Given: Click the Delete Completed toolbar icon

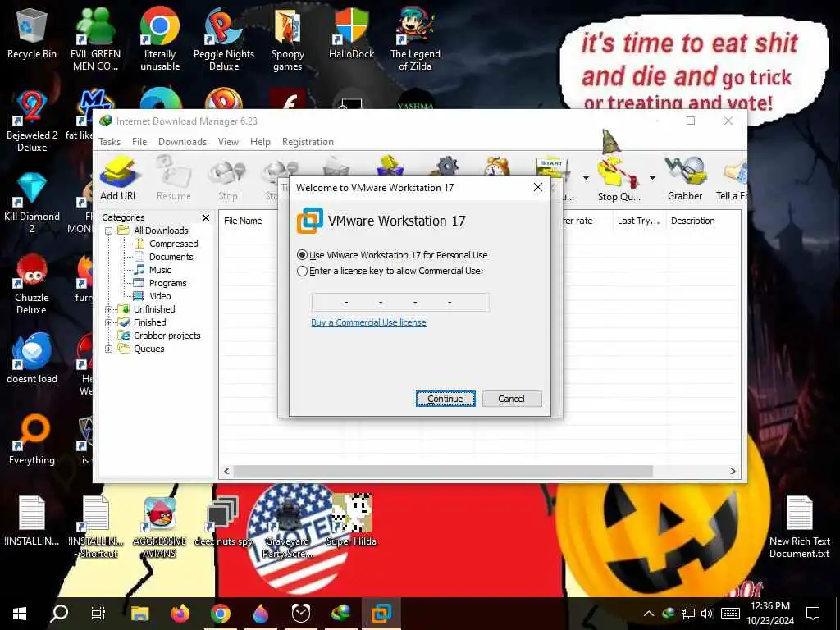Looking at the screenshot, I should [390, 165].
